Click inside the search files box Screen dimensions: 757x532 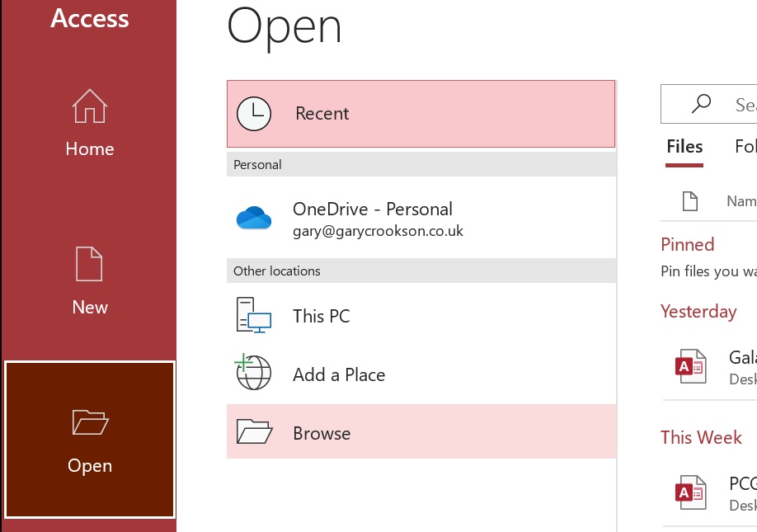point(738,104)
